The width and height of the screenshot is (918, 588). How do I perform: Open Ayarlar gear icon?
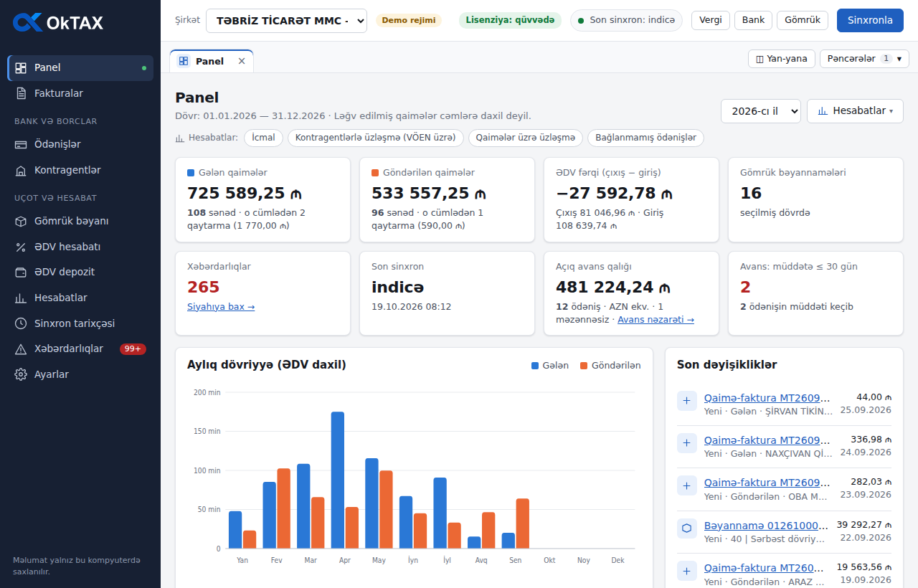tap(21, 374)
